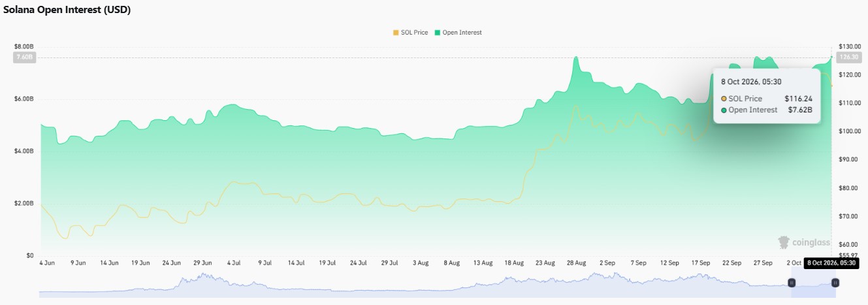Click the $120.00 right axis label

(848, 75)
